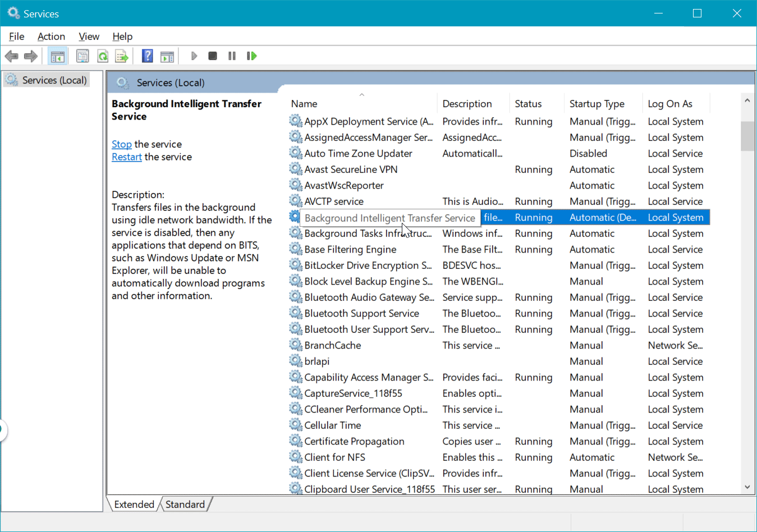Screen dimensions: 757x532
Task: Open the View menu
Action: coord(89,36)
